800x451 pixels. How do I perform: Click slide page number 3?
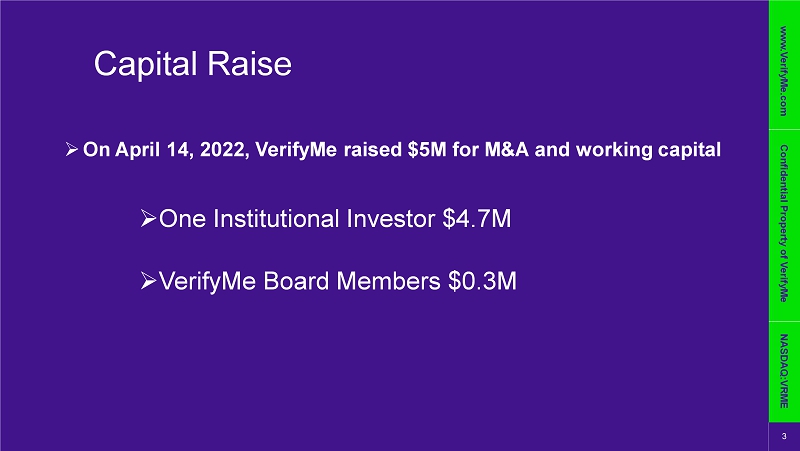coord(784,436)
